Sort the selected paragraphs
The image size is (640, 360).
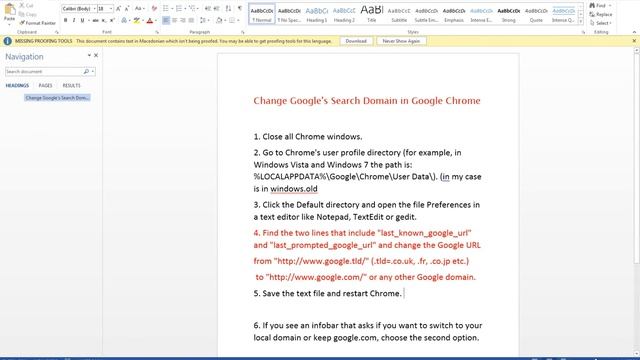coord(228,9)
